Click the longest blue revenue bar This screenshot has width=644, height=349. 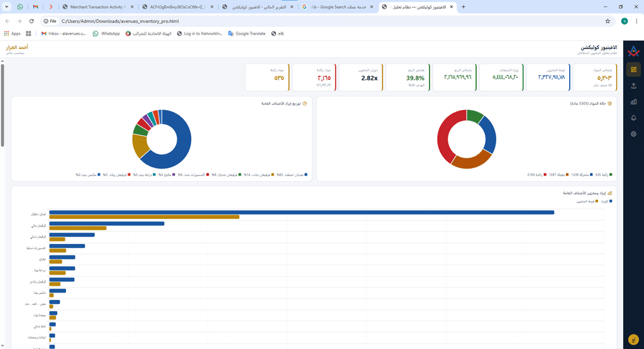[x=301, y=213]
